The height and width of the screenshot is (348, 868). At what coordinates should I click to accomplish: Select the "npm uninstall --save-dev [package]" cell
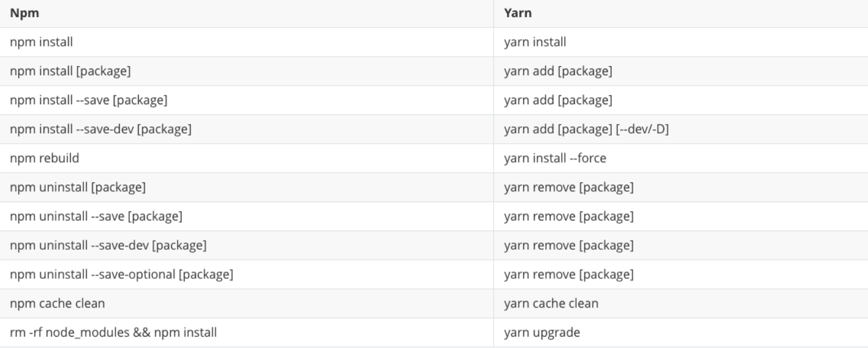coord(108,246)
